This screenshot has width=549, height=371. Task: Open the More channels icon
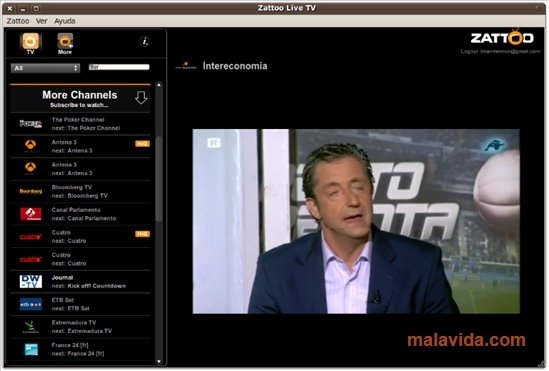[65, 43]
